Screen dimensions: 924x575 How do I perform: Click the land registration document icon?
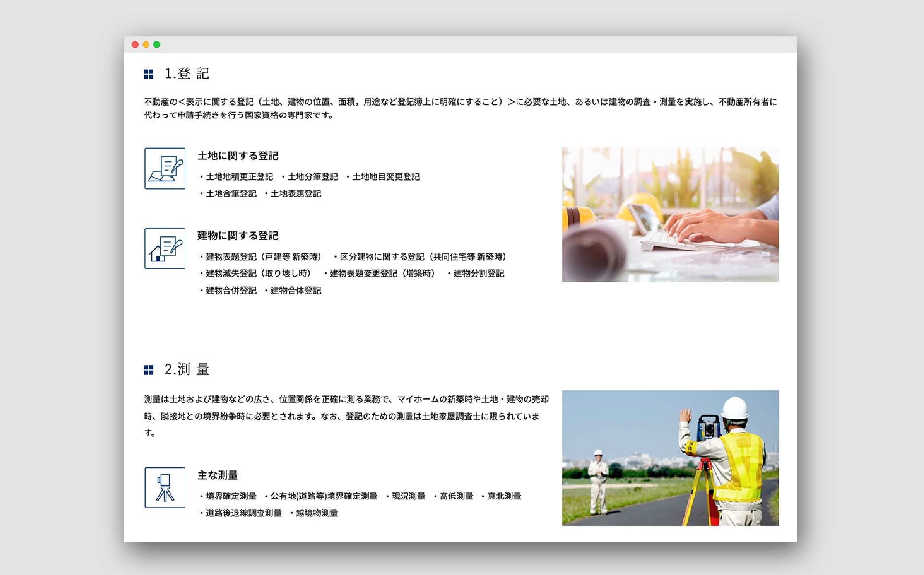point(165,168)
